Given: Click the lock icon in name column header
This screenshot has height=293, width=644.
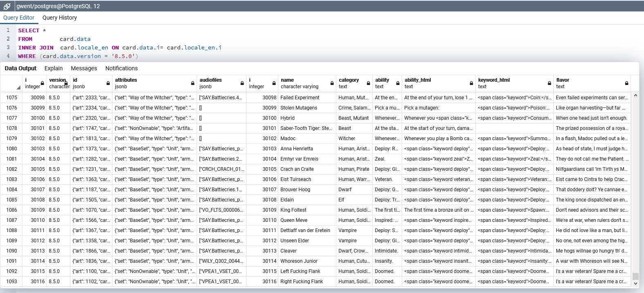Looking at the screenshot, I should (332, 83).
